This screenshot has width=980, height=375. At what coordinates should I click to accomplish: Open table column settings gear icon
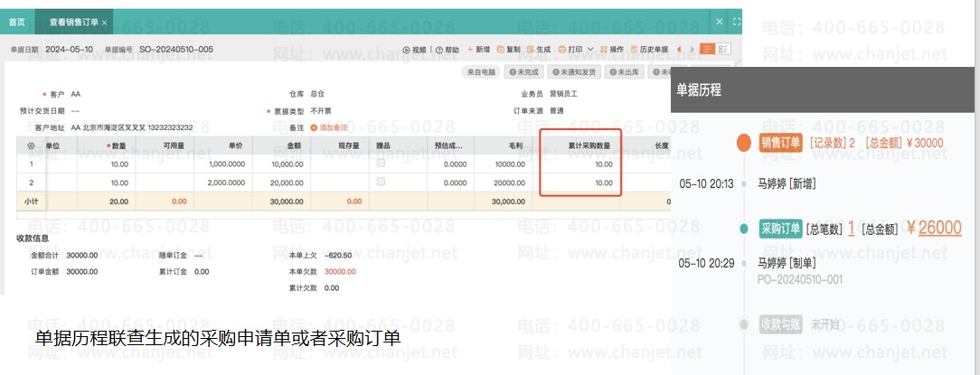click(x=31, y=145)
